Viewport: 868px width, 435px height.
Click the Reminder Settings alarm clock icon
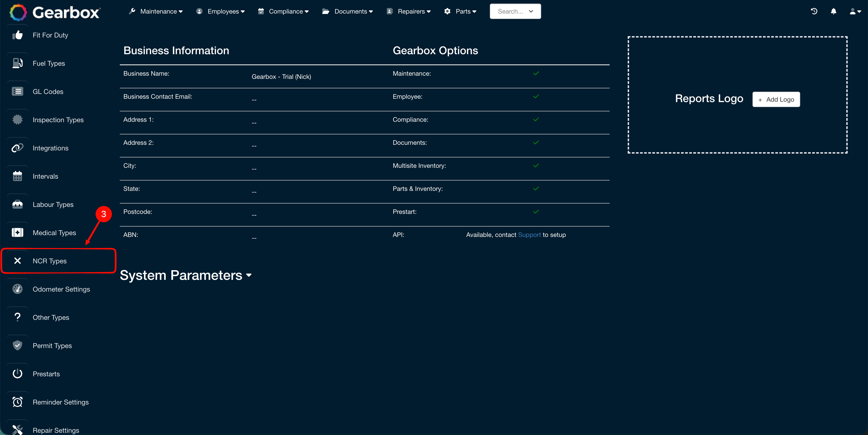click(x=18, y=402)
